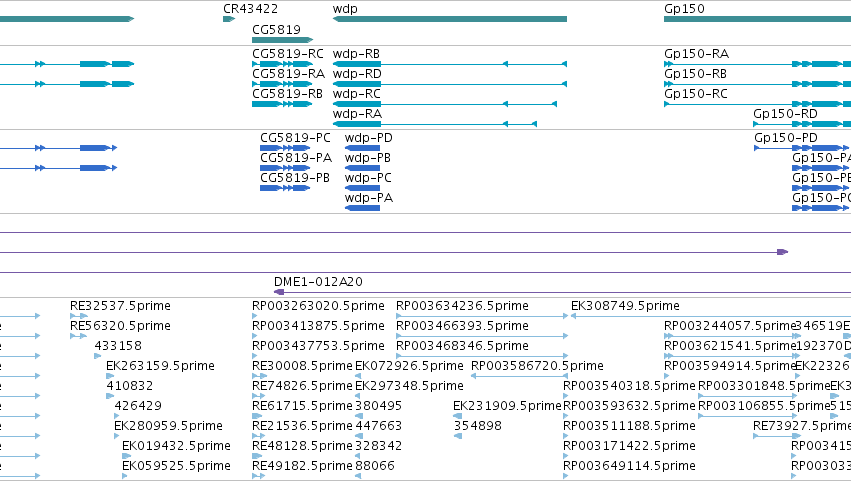Click the 447663 feature
Image resolution: width=851 pixels, height=481 pixels.
coord(359,436)
